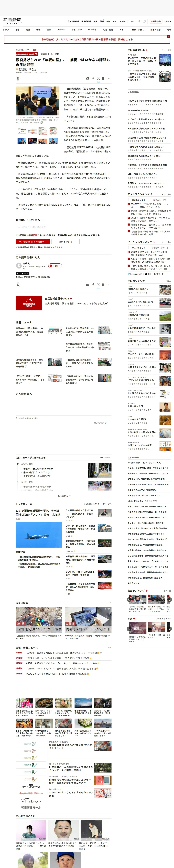This screenshot has width=174, height=868.
Task: Play the 救助 landslide helicopter video
Action: (39, 620)
